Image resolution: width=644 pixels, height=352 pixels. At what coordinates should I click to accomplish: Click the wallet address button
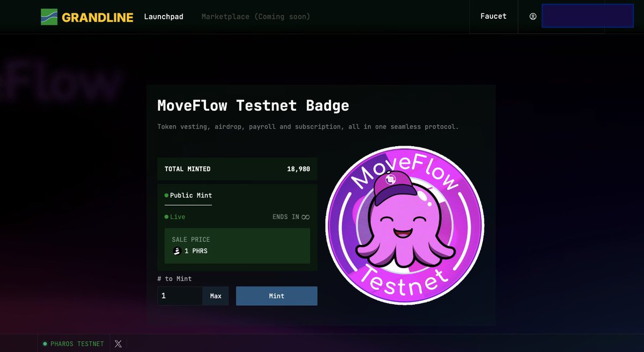[588, 16]
